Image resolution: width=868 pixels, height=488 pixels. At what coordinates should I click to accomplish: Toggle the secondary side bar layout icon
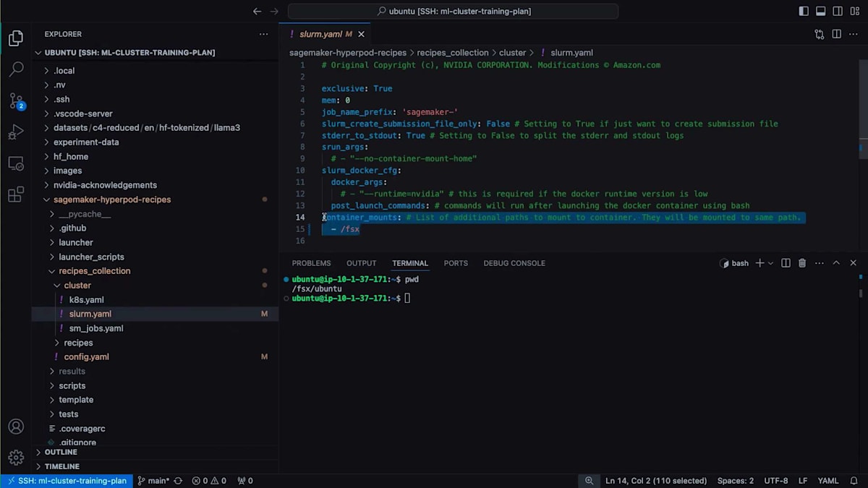point(838,12)
